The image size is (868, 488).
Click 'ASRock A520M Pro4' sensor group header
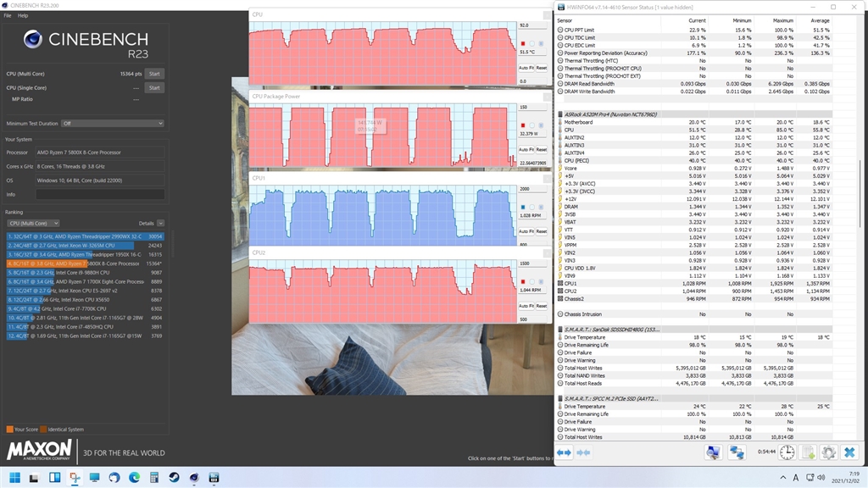pos(694,114)
